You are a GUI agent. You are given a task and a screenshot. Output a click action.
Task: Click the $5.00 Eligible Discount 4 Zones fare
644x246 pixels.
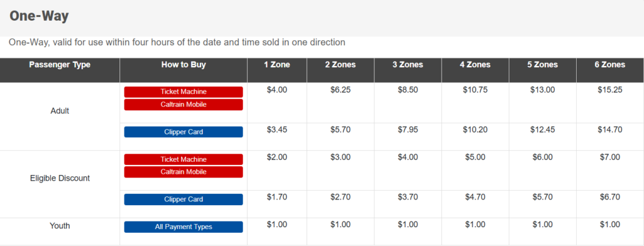point(475,157)
